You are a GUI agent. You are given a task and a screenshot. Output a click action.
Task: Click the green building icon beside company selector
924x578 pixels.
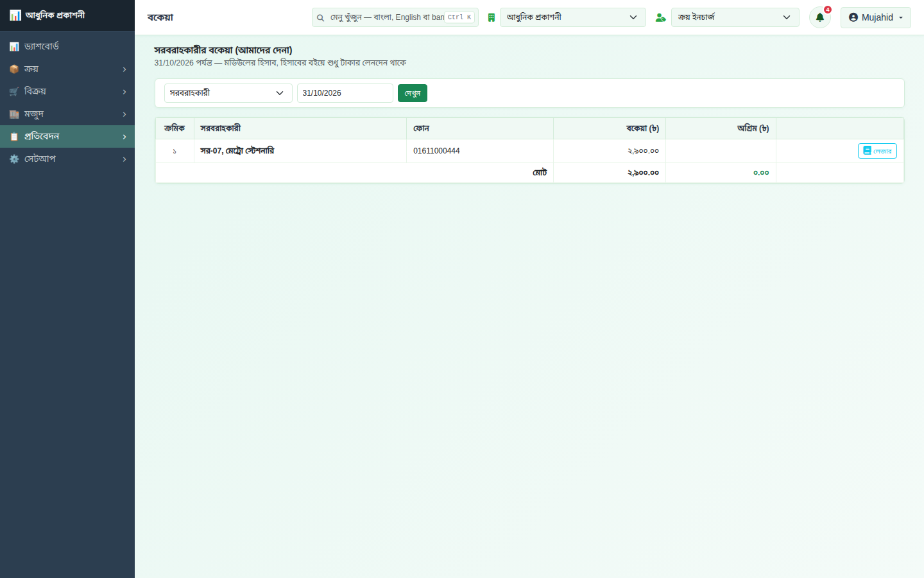coord(492,18)
